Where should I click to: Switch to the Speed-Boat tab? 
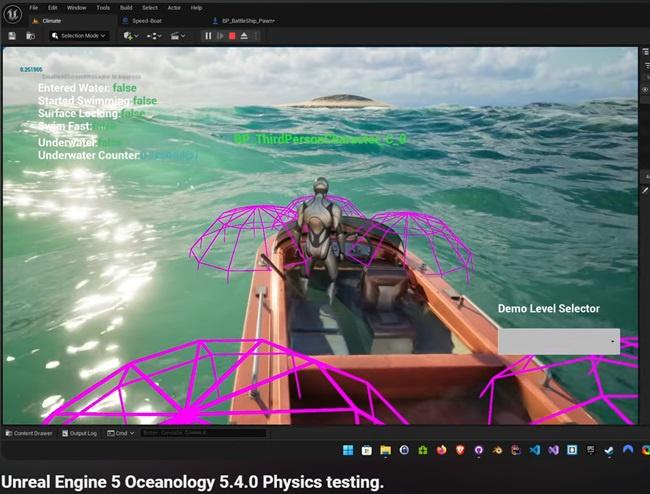pos(147,21)
